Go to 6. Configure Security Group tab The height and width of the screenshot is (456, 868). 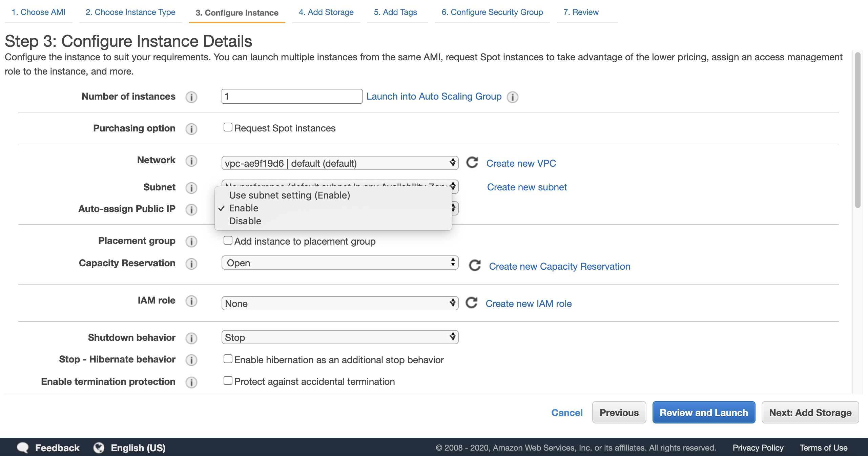coord(492,12)
